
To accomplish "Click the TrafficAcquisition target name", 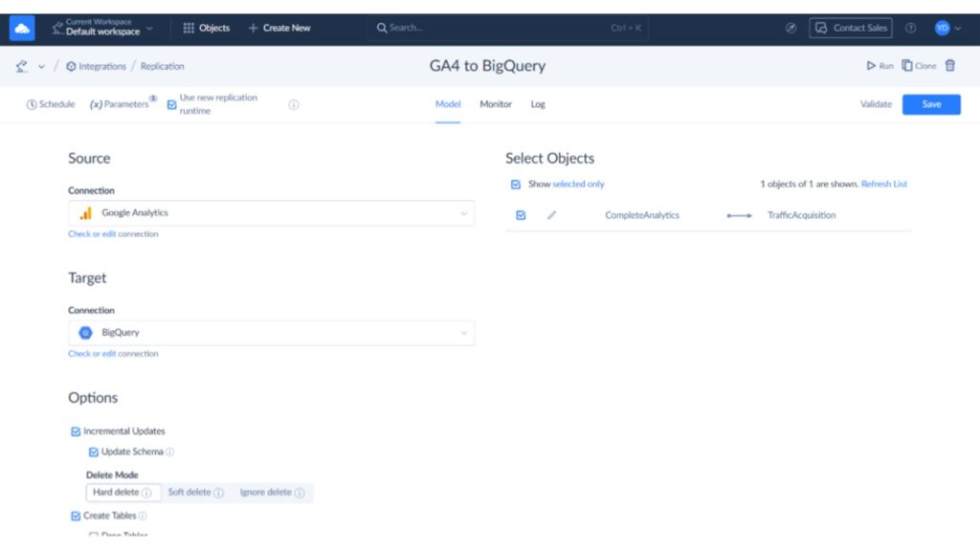I will (801, 215).
